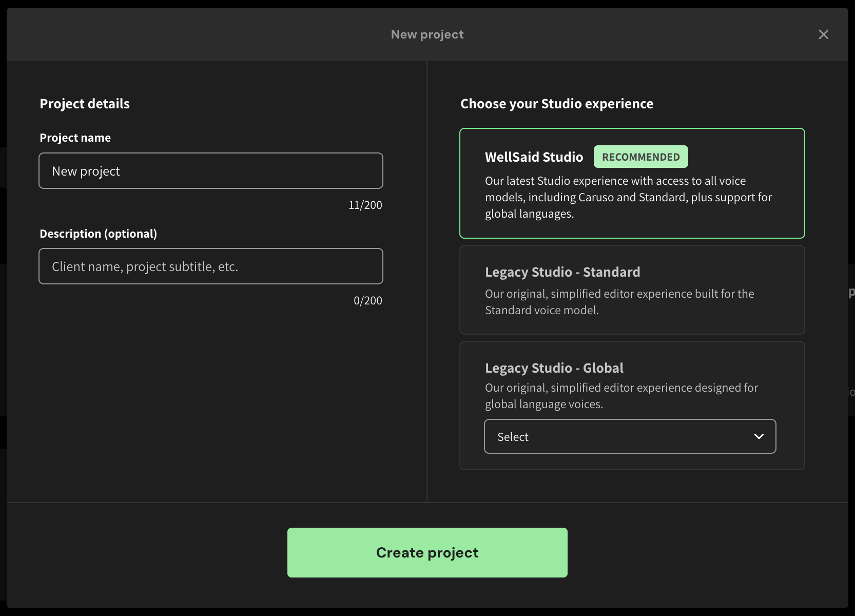The height and width of the screenshot is (616, 855).
Task: Focus the Description optional input field
Action: (210, 266)
